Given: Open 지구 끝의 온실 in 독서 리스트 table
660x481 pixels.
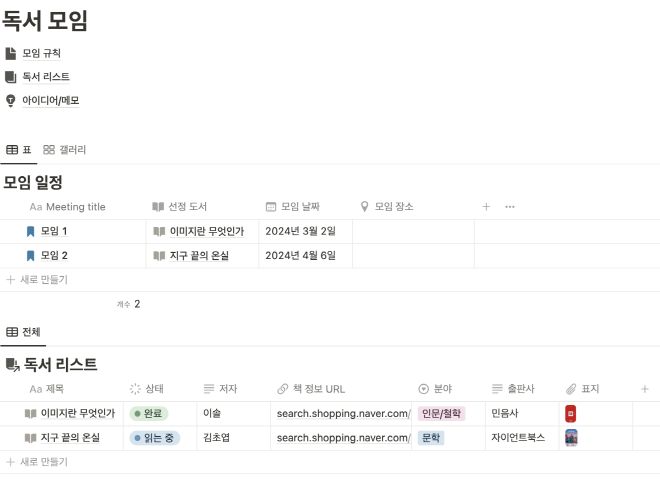Looking at the screenshot, I should (70, 438).
